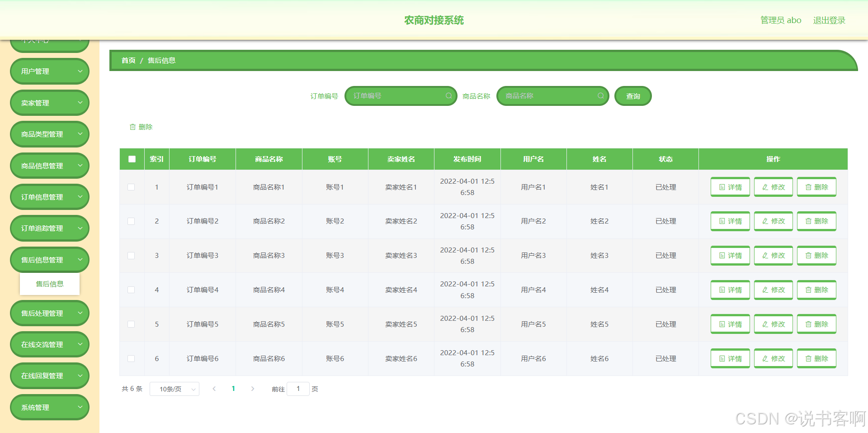
Task: Open 详情 for the 订单编号6 row
Action: (x=730, y=359)
